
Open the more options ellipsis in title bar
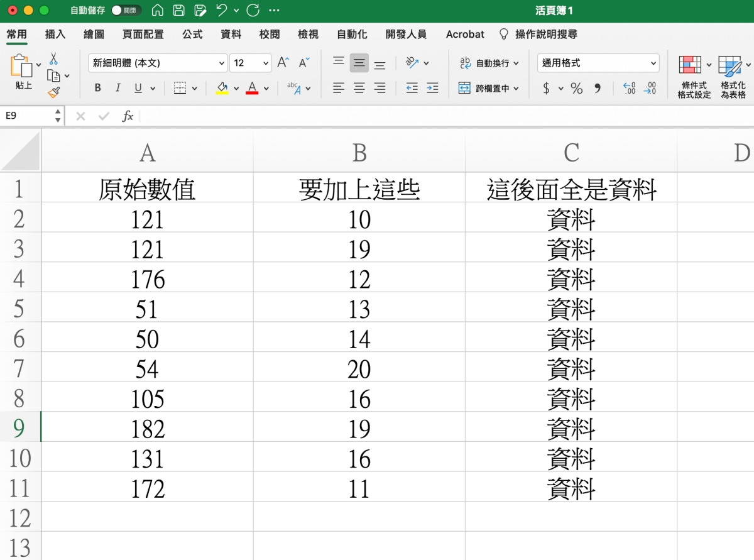pos(274,10)
